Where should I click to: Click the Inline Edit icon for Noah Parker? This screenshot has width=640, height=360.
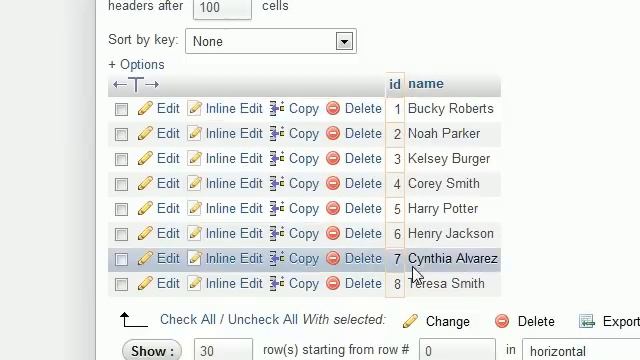click(x=194, y=133)
